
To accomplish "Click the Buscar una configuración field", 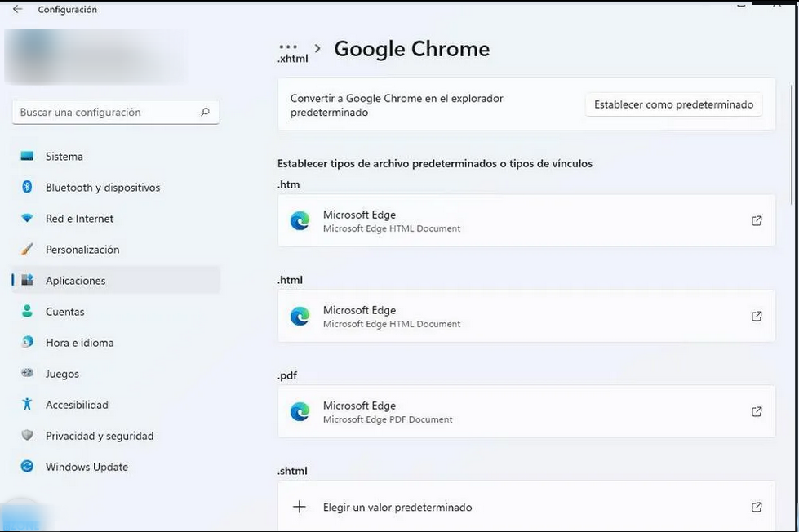I will 106,113.
